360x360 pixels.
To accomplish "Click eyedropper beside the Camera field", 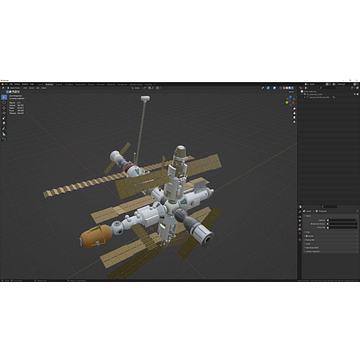I will point(356,220).
